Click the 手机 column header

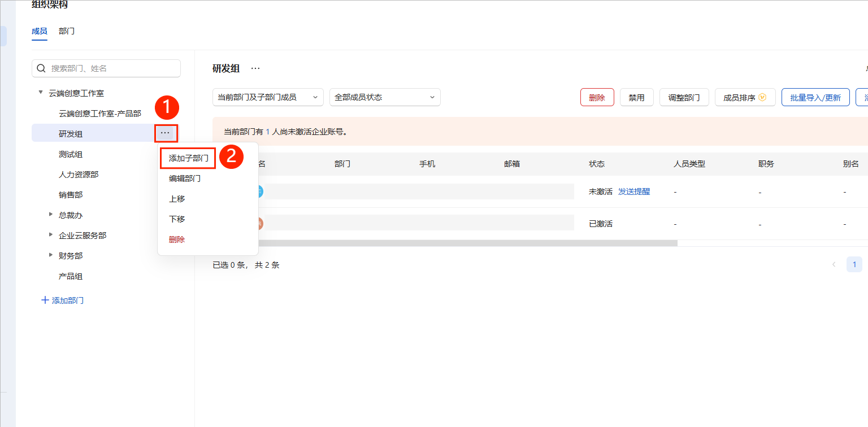(x=427, y=164)
